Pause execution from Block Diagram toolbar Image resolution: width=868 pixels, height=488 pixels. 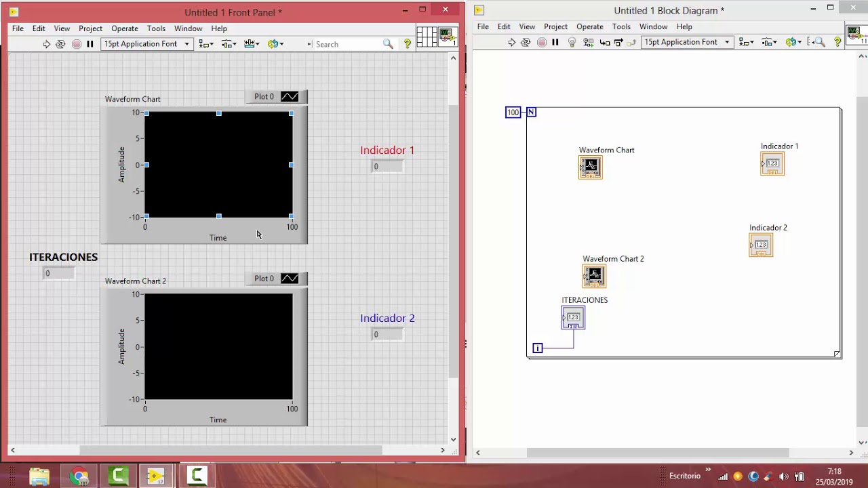click(555, 42)
